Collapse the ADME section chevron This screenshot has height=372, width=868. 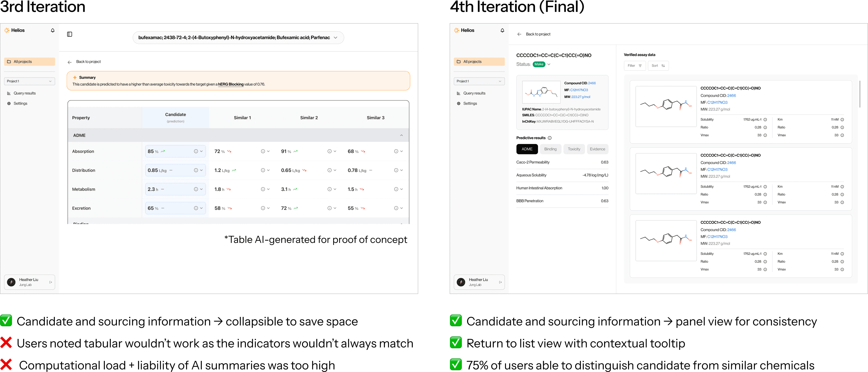[401, 135]
